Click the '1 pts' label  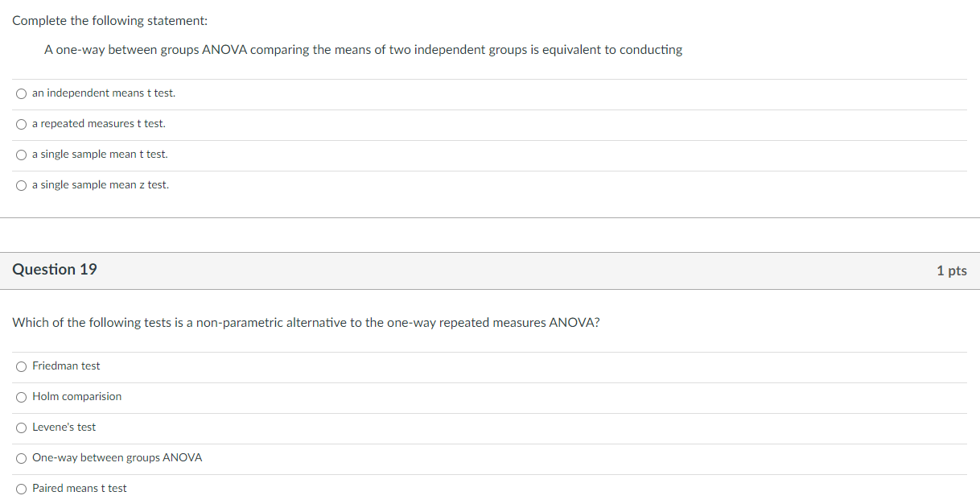[x=952, y=271]
